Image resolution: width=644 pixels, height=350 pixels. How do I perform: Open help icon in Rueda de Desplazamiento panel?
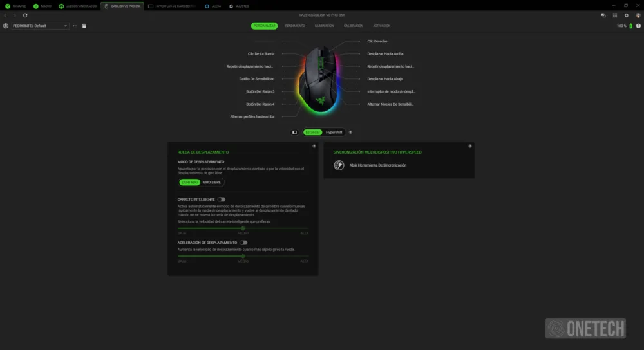(314, 146)
